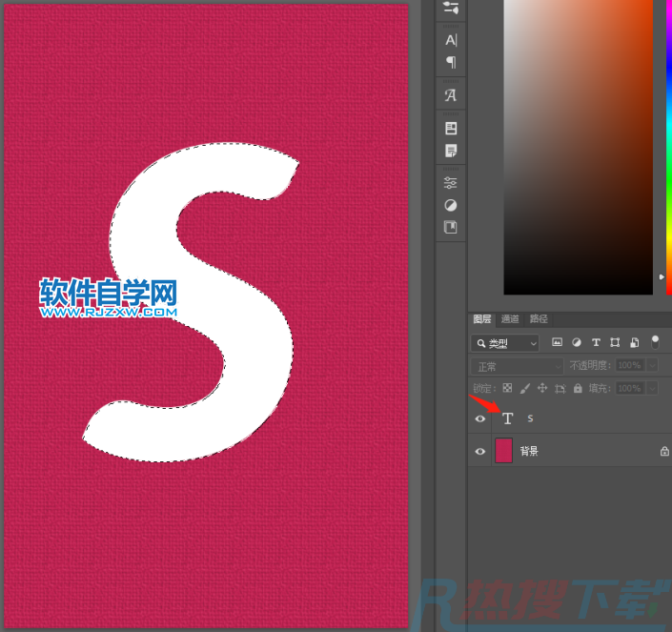Select the 背景 layer by its name
This screenshot has width=672, height=632.
pos(529,451)
